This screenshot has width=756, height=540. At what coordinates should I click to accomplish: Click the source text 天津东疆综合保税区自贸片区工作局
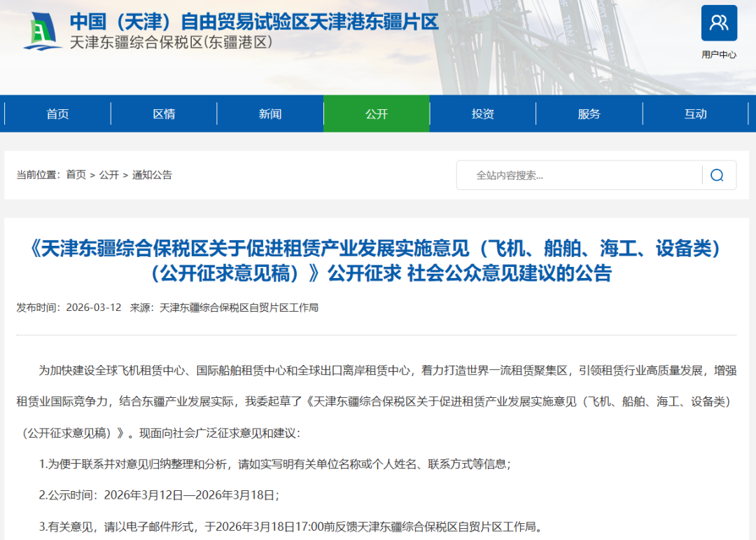(x=238, y=307)
